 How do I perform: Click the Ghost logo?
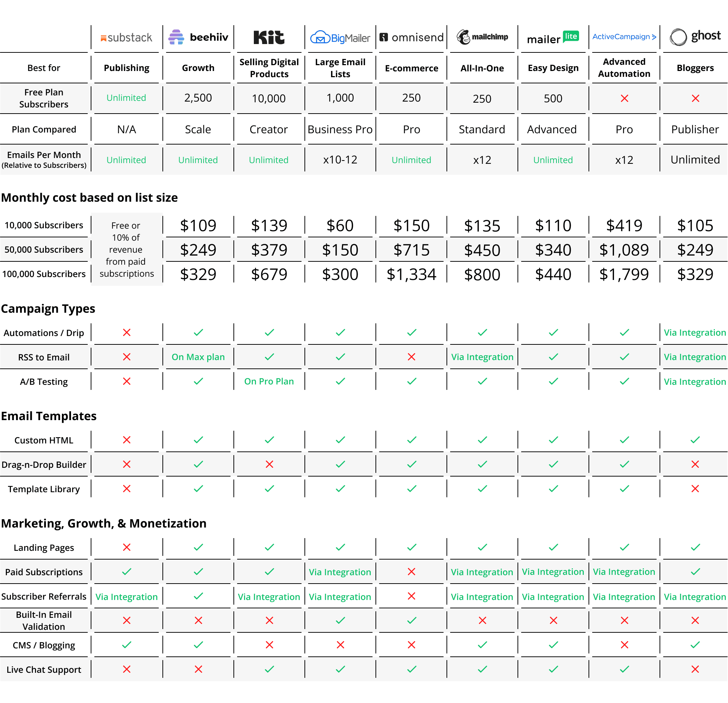[694, 36]
